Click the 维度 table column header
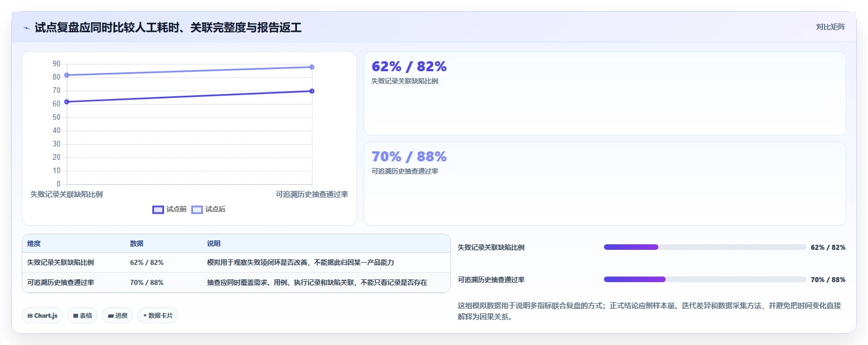Image resolution: width=868 pixels, height=345 pixels. pos(34,244)
